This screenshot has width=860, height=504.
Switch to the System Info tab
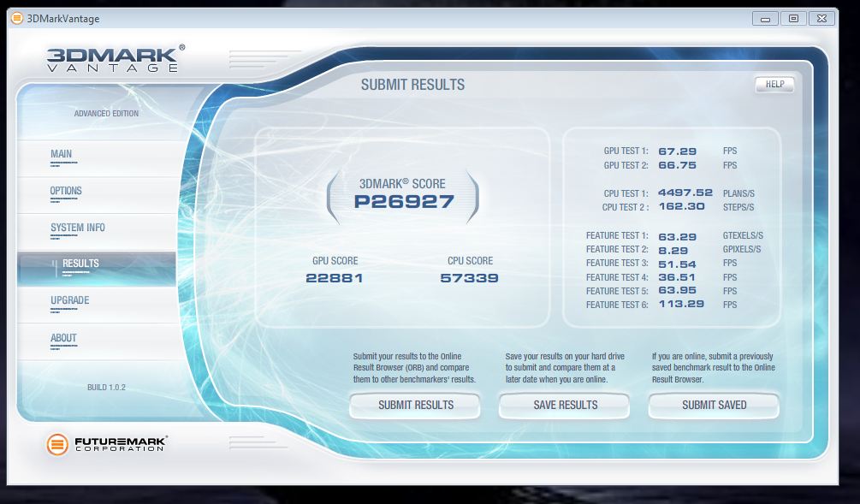pyautogui.click(x=96, y=231)
